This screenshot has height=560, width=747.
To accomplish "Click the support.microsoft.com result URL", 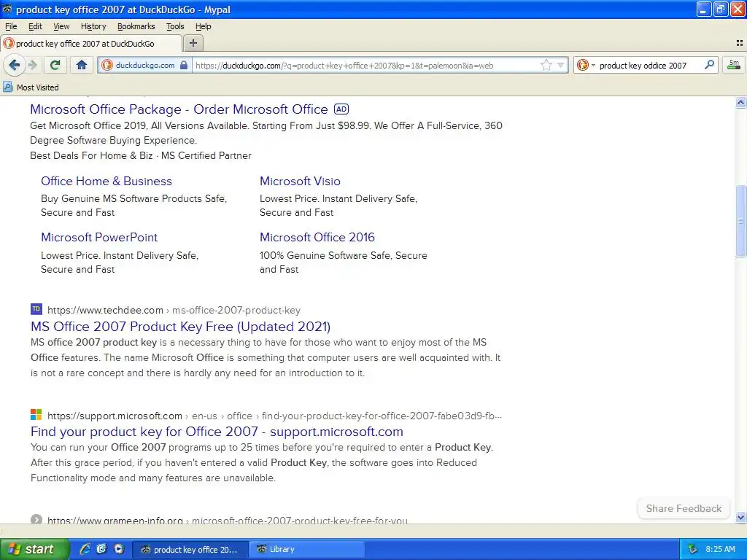I will coord(274,416).
